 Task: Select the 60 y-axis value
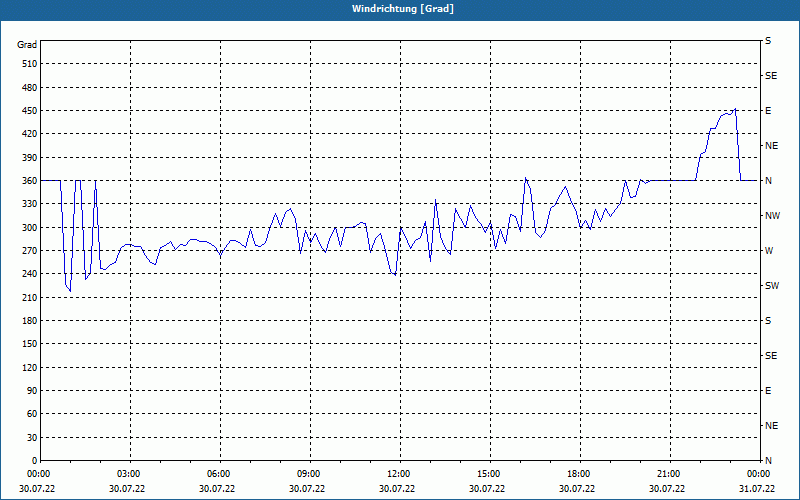(x=32, y=413)
